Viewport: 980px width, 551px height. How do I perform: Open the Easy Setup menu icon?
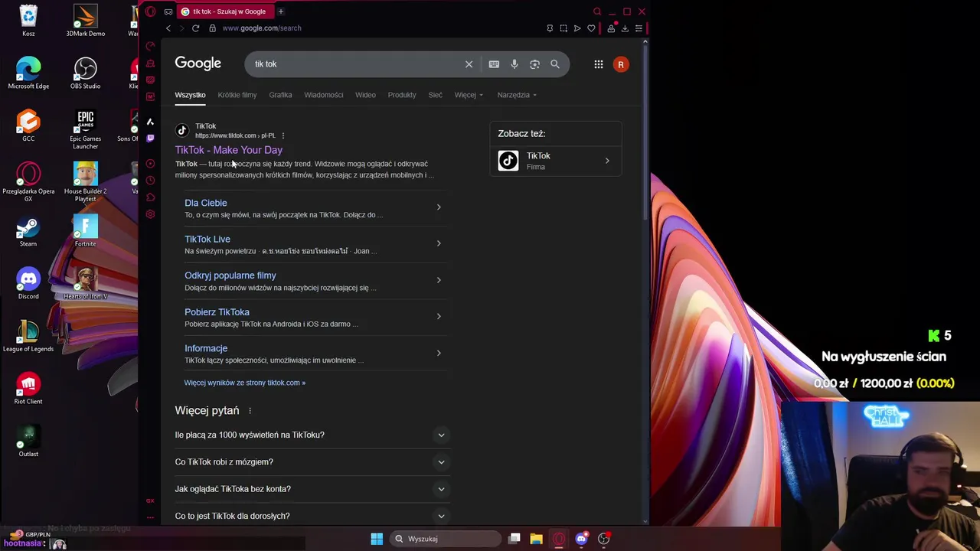pos(639,28)
